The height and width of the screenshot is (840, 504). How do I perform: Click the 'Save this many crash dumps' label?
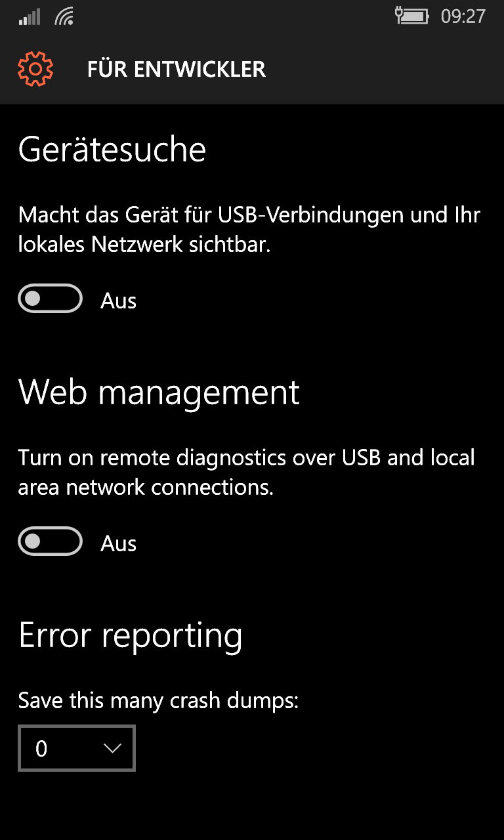[158, 701]
